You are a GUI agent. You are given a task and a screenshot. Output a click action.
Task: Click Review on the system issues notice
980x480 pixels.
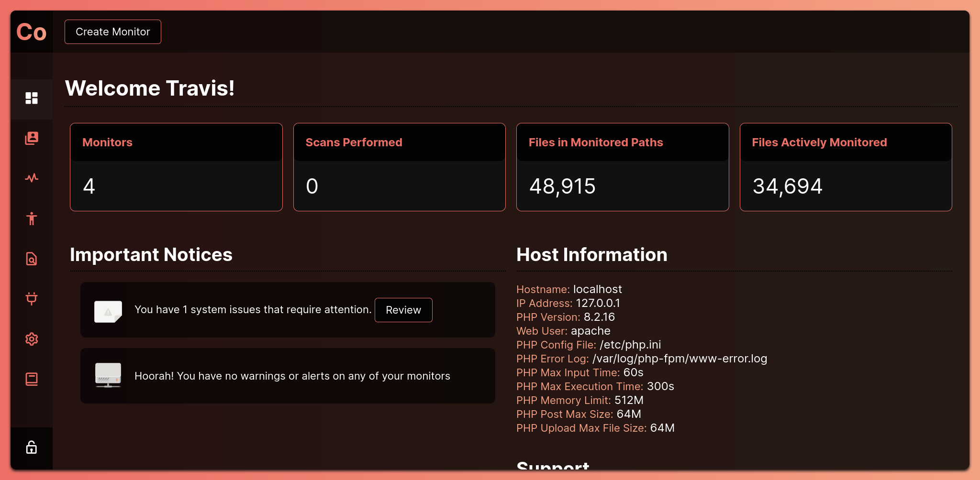coord(403,310)
